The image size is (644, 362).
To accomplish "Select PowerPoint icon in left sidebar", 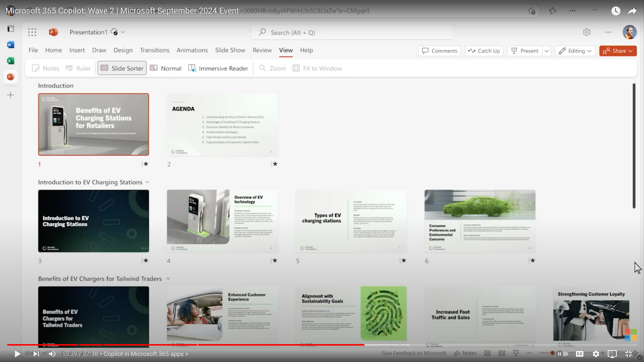I will click(x=10, y=77).
